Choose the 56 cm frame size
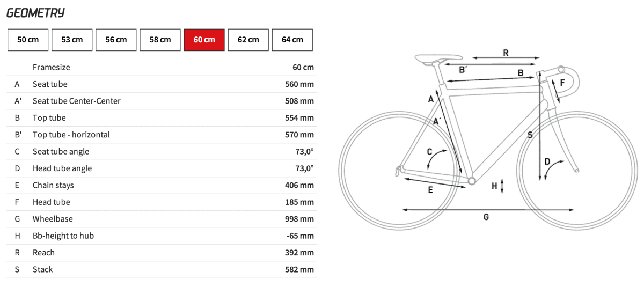Image resolution: width=644 pixels, height=294 pixels. click(116, 40)
